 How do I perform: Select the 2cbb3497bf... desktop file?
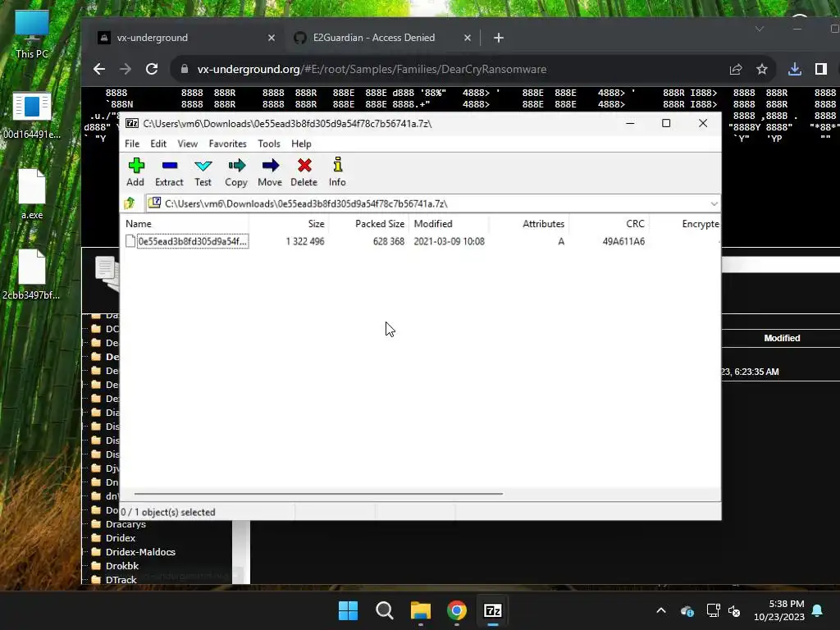(x=32, y=274)
